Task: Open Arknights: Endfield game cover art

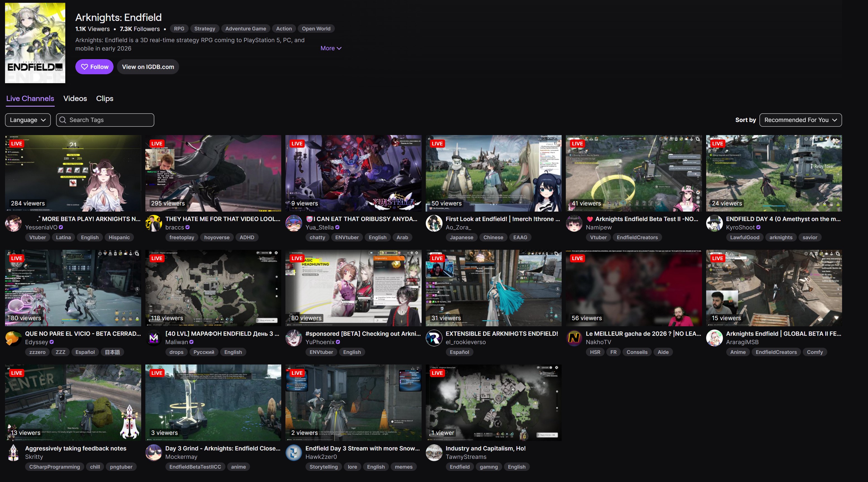Action: point(35,43)
